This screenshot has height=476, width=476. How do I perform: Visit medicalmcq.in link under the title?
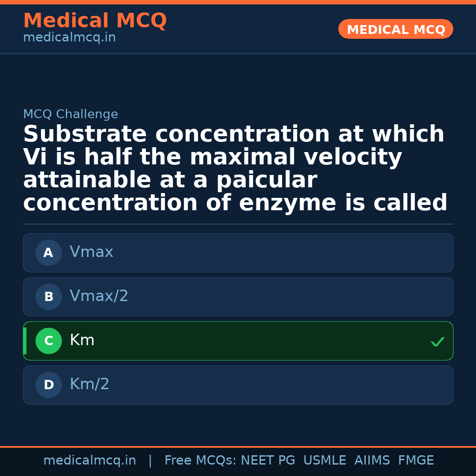tap(69, 38)
